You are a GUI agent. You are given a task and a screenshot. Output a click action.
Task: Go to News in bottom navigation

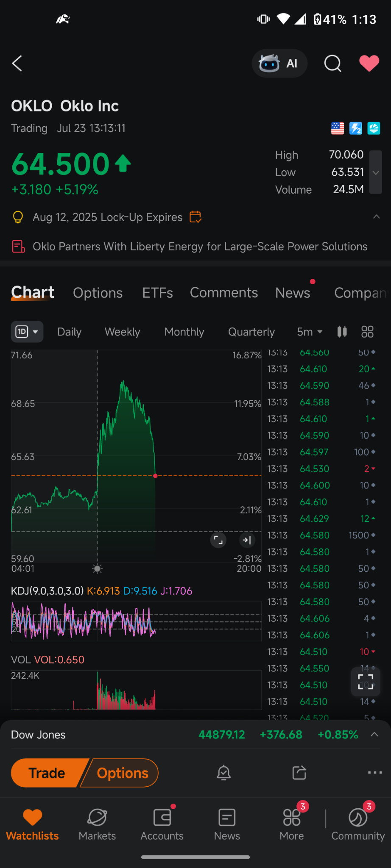[227, 824]
